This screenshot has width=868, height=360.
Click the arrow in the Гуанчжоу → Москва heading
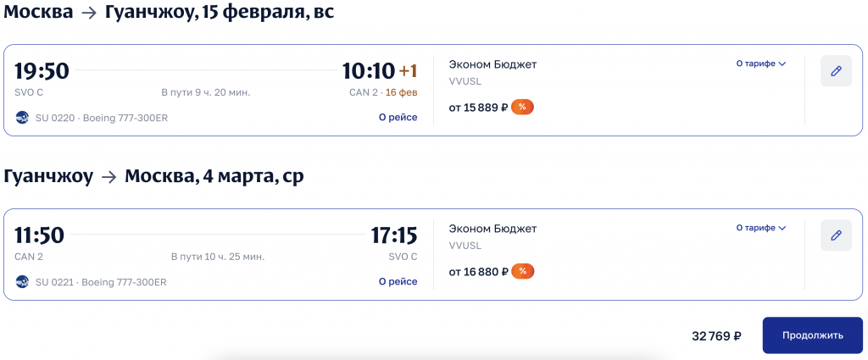pyautogui.click(x=108, y=177)
